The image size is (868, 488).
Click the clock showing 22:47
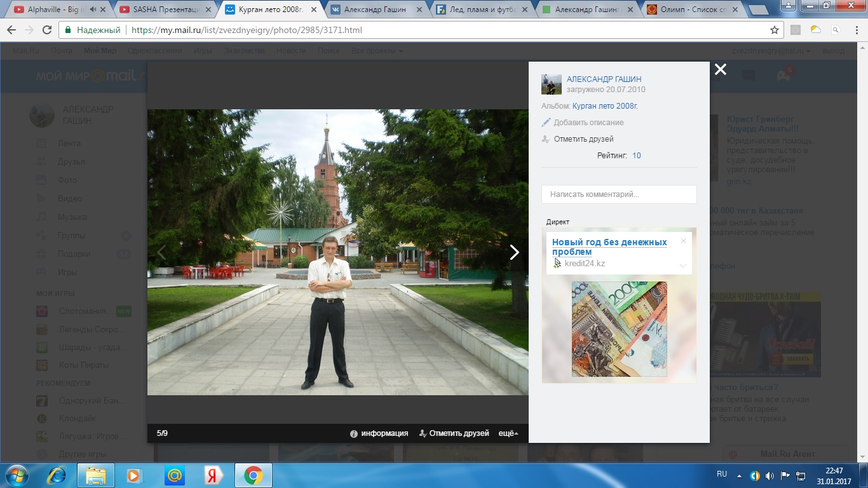point(834,471)
